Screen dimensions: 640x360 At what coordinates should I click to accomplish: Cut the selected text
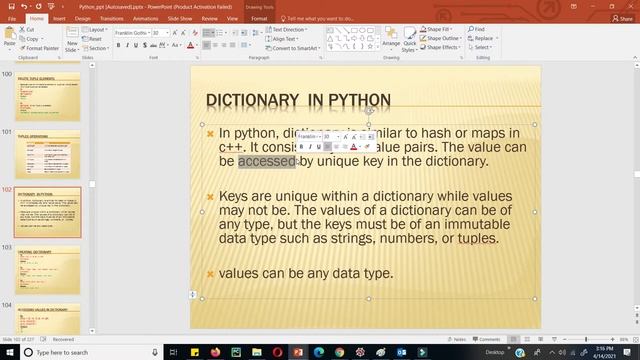[x=27, y=29]
